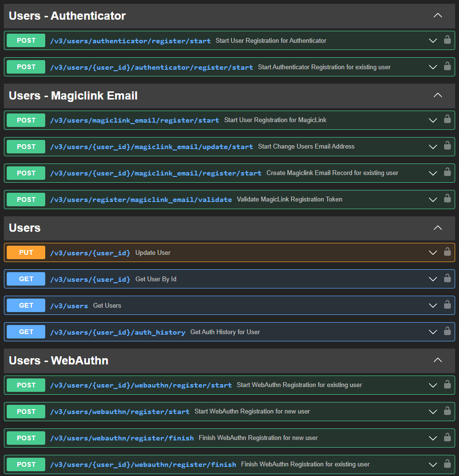Click the lock icon for authenticator register start new user

tap(447, 40)
